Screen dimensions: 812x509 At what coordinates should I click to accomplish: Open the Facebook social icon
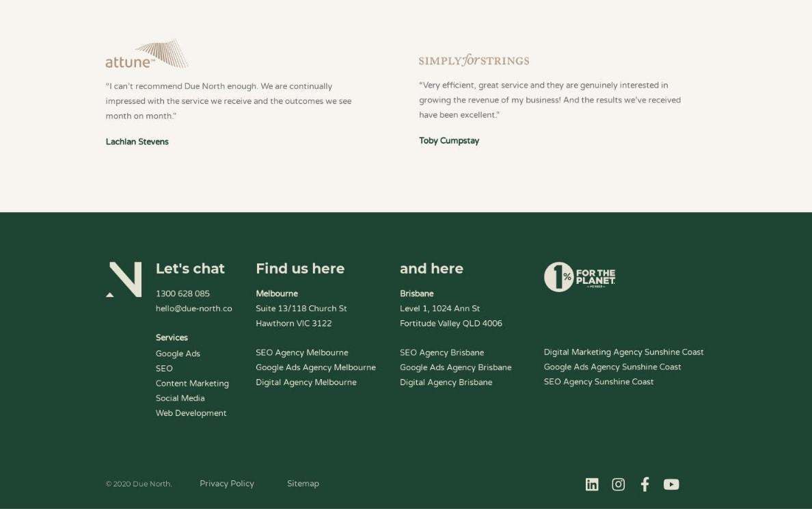[x=645, y=484]
